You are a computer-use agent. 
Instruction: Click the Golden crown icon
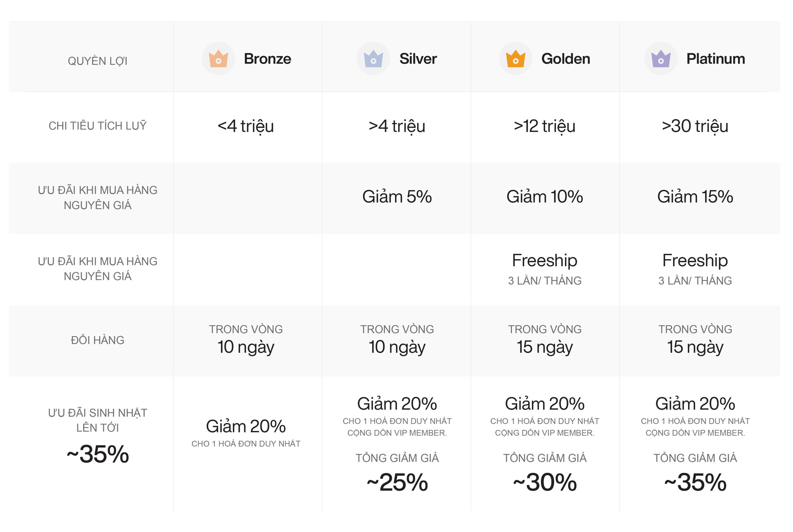(515, 59)
